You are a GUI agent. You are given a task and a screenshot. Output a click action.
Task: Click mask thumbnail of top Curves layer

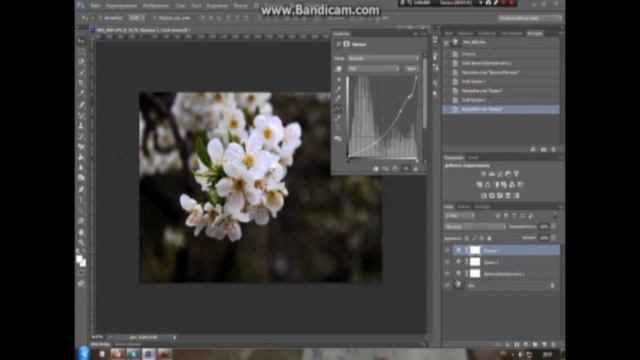point(475,250)
